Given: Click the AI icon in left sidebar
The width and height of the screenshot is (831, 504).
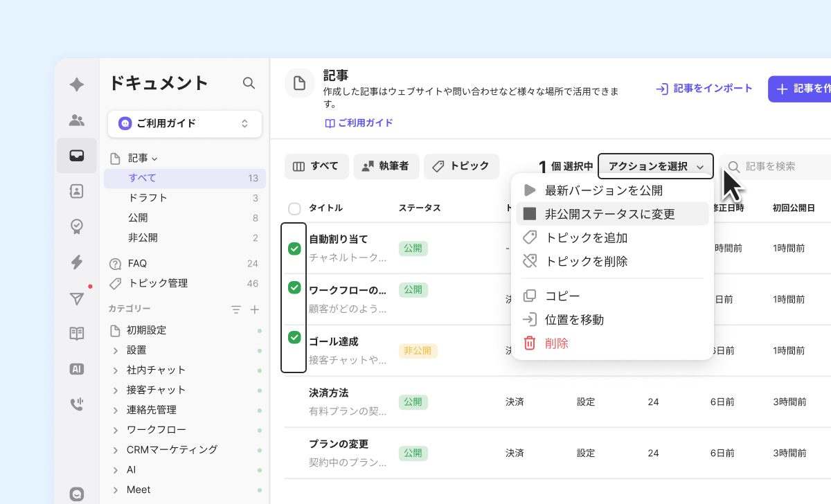Looking at the screenshot, I should (x=77, y=369).
